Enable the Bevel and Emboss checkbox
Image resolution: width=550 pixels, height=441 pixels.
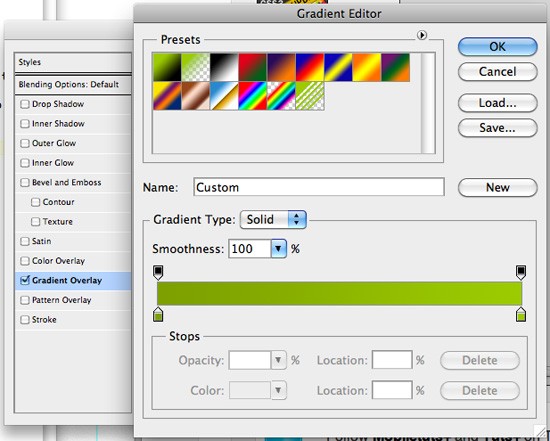25,183
